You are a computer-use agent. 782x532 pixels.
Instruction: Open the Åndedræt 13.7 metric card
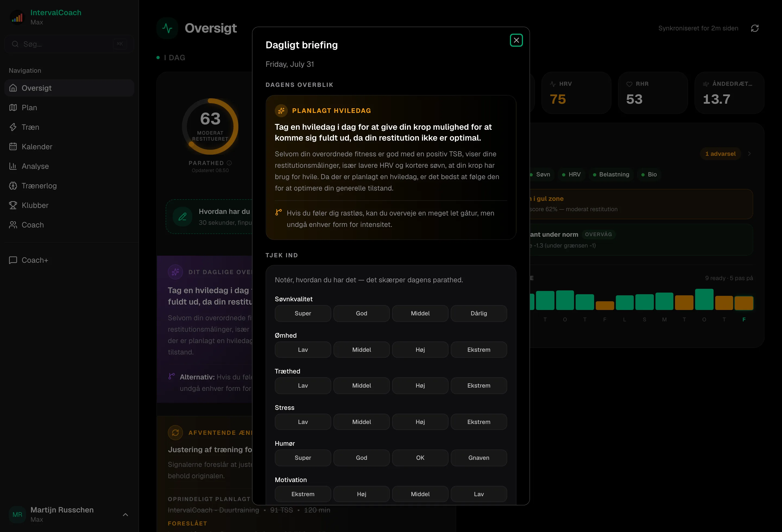pyautogui.click(x=730, y=93)
